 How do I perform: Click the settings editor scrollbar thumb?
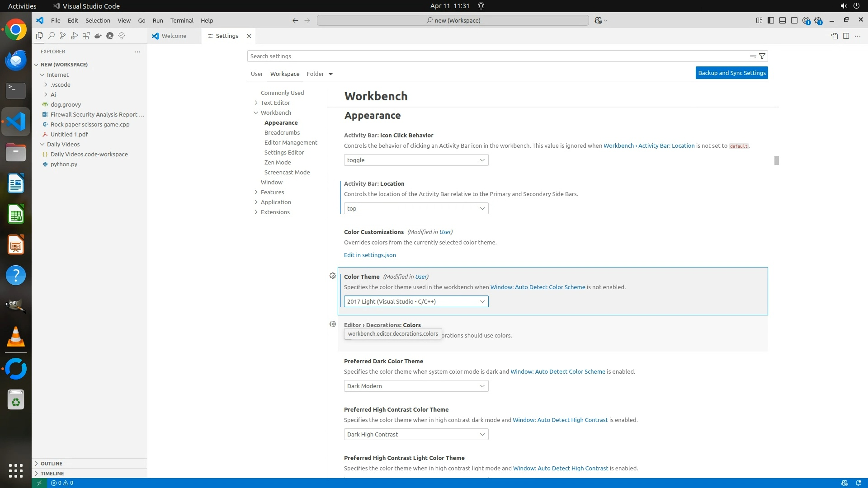pos(777,160)
